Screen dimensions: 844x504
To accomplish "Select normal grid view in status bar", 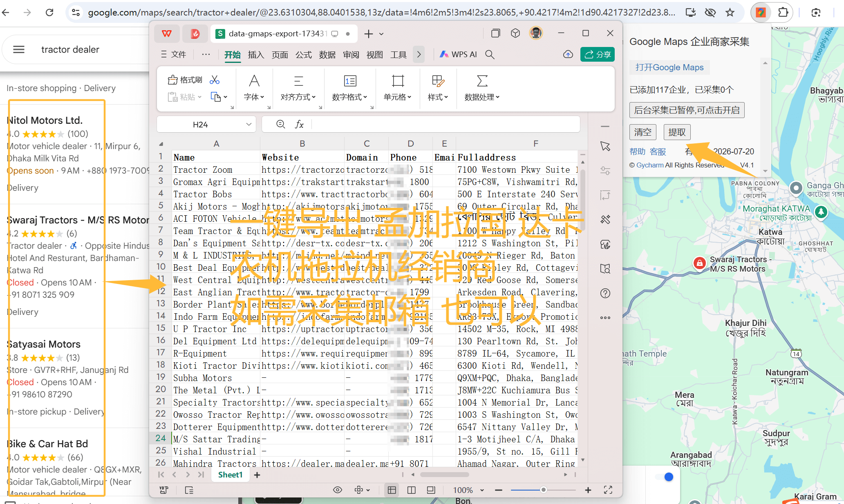I will coord(392,490).
